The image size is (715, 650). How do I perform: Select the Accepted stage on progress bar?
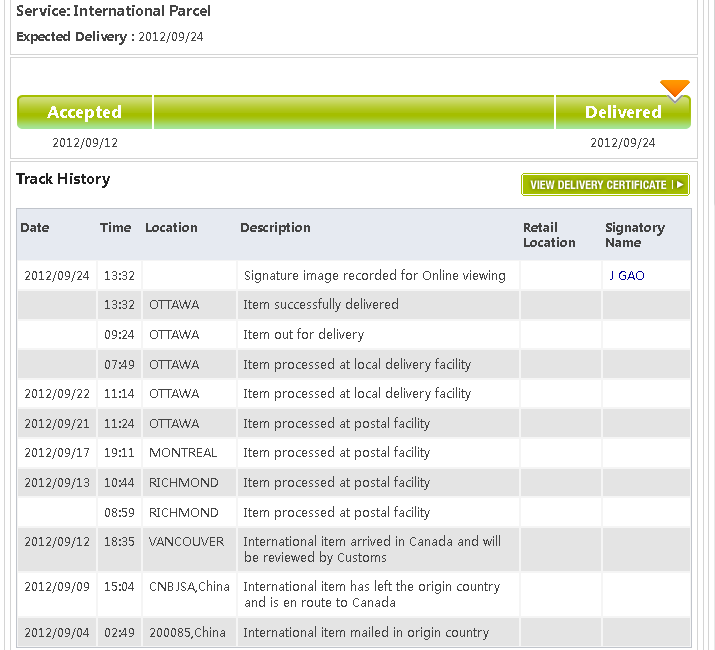85,112
